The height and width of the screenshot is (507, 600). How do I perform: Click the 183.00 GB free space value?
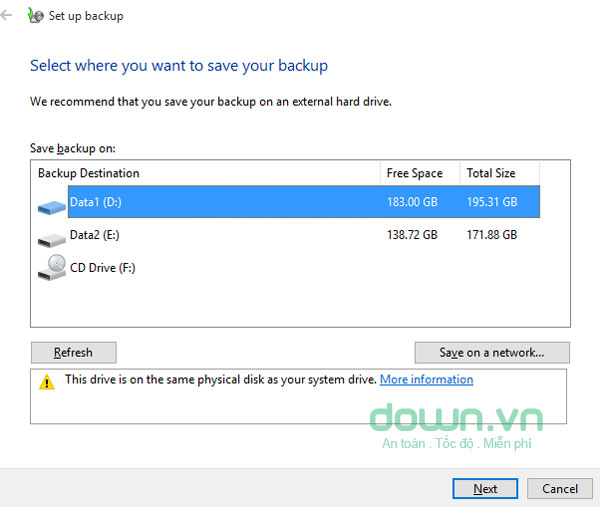[x=412, y=202]
